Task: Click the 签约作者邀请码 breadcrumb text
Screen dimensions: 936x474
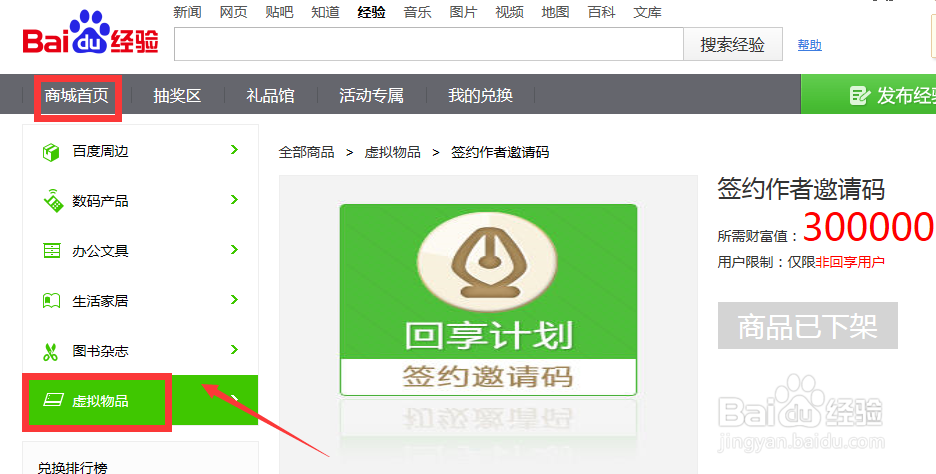Action: pyautogui.click(x=500, y=152)
